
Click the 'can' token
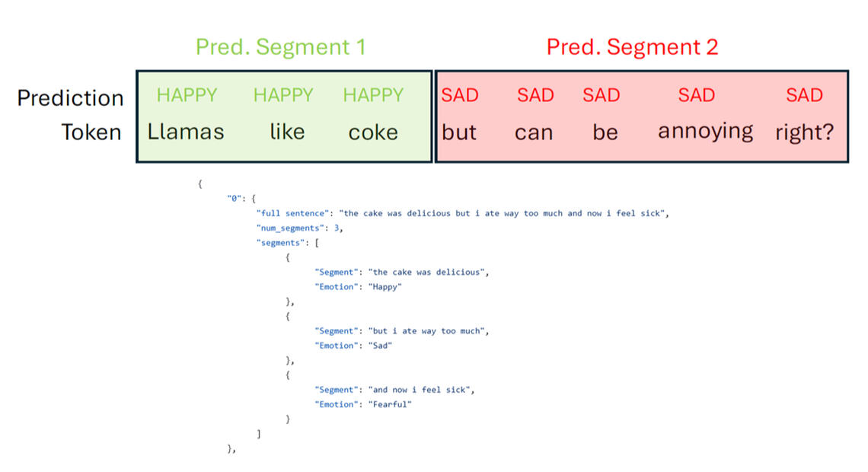pyautogui.click(x=534, y=132)
